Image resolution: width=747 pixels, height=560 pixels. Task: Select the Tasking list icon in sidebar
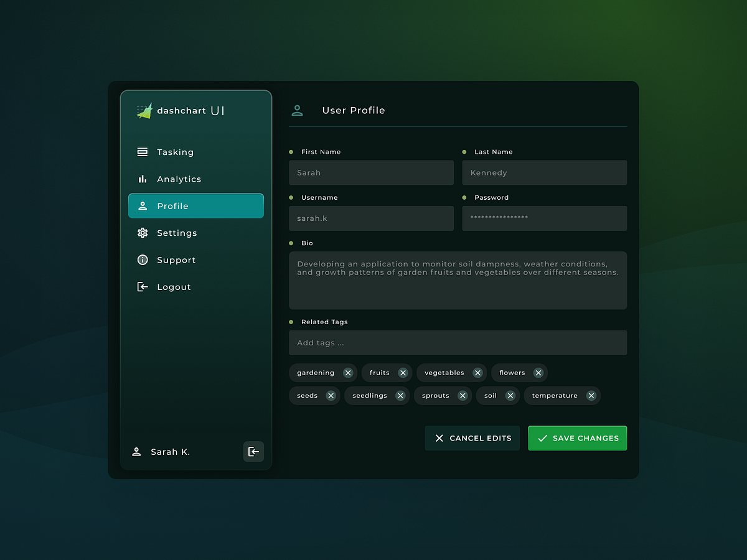(141, 152)
